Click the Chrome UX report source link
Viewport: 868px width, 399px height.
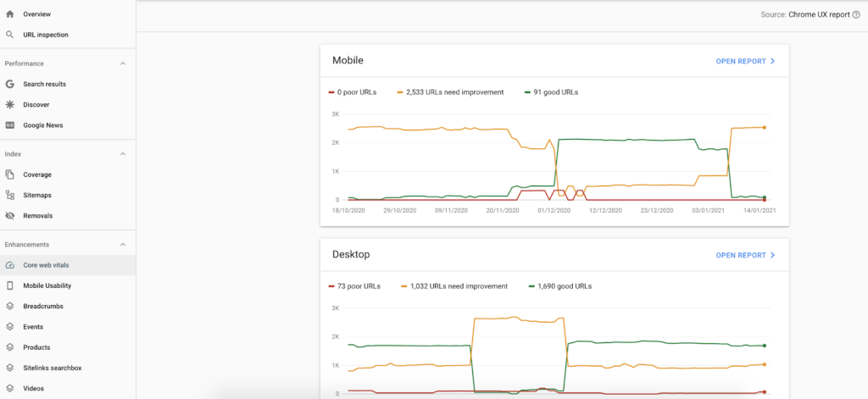[819, 15]
